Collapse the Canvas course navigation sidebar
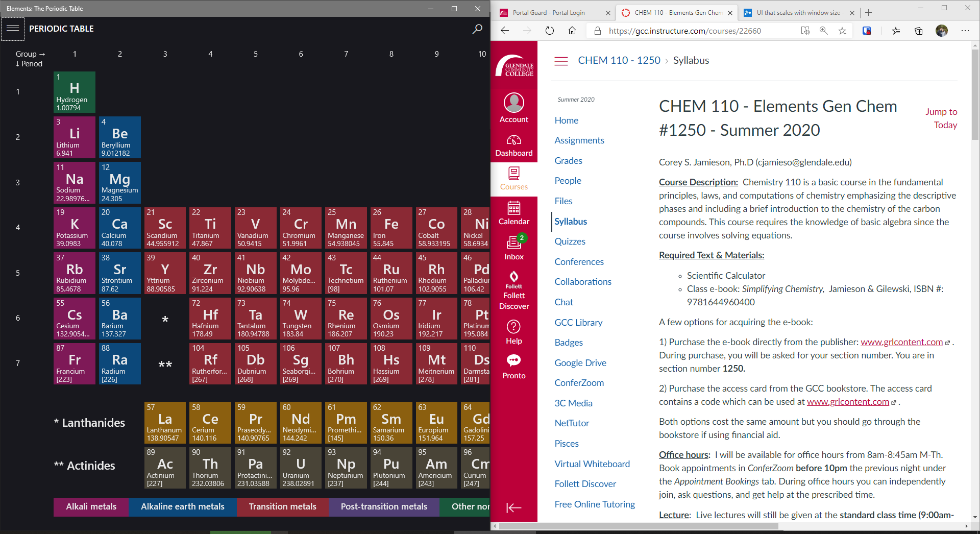This screenshot has width=980, height=534. coord(513,507)
